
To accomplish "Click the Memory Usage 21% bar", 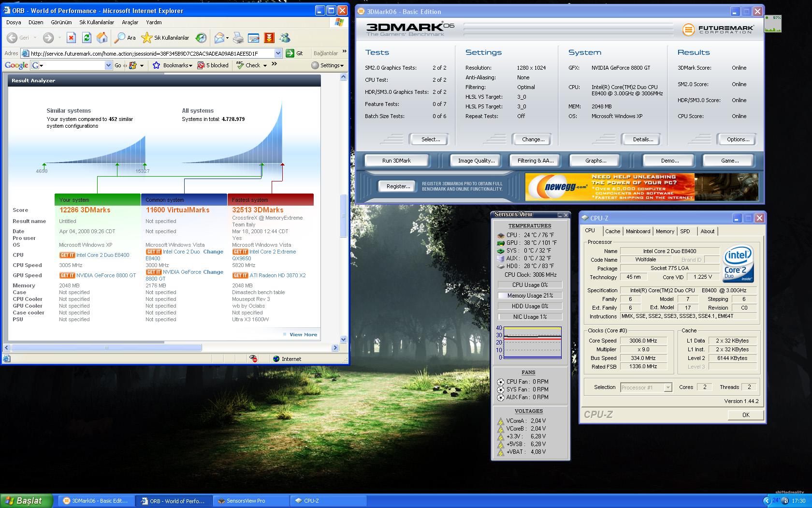I will (x=530, y=296).
